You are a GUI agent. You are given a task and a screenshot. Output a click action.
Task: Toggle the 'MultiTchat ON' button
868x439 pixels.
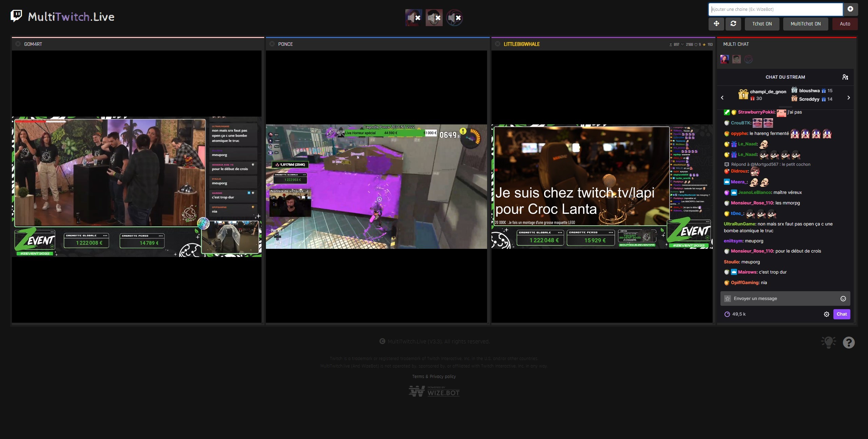pos(806,24)
